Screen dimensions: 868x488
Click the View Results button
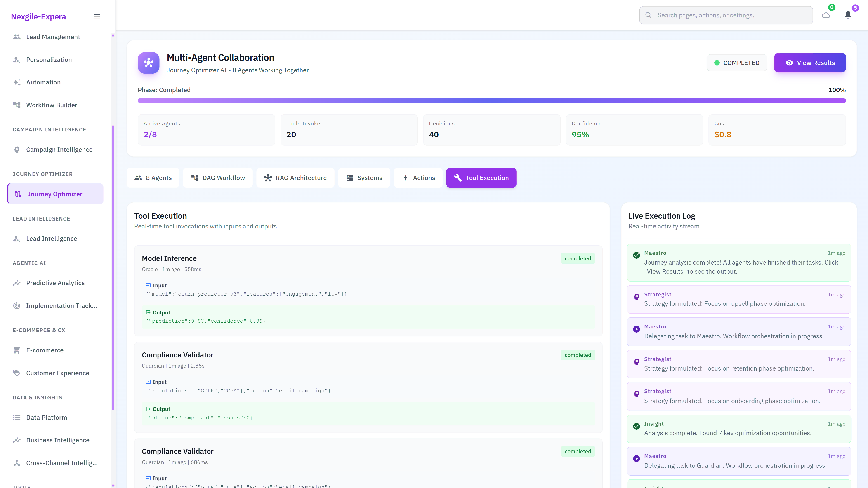pyautogui.click(x=810, y=63)
